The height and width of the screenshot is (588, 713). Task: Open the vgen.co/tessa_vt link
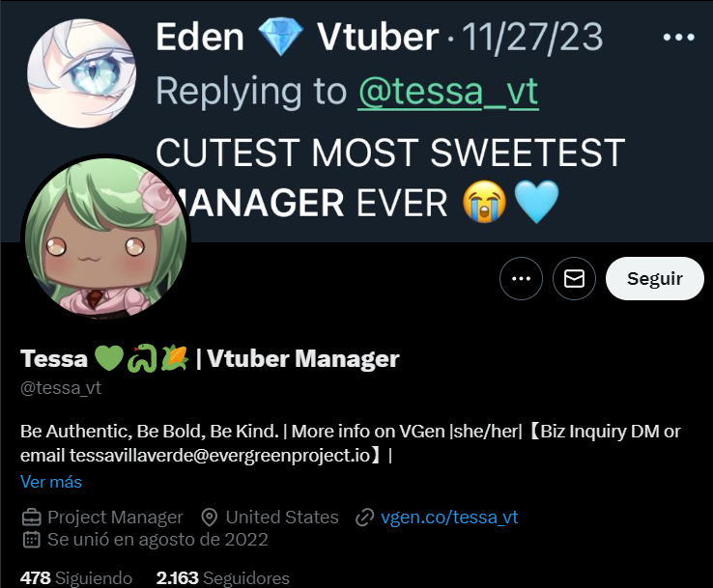(x=449, y=518)
